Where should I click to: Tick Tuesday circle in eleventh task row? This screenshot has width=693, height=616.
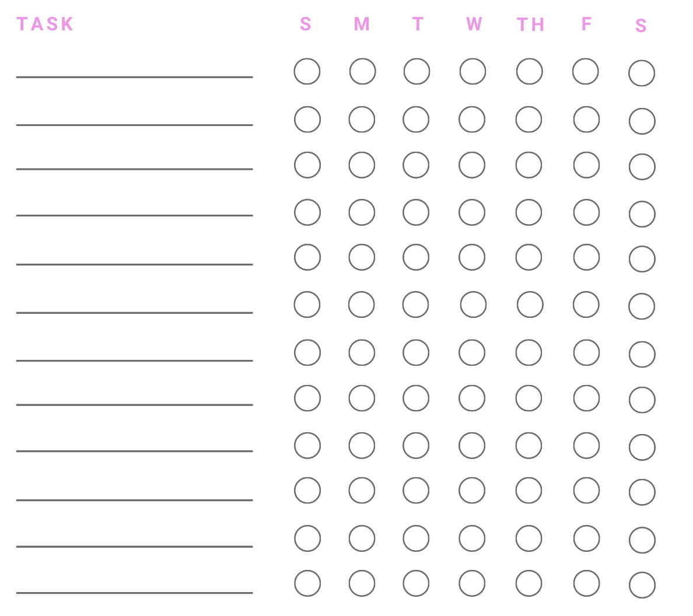pyautogui.click(x=416, y=538)
